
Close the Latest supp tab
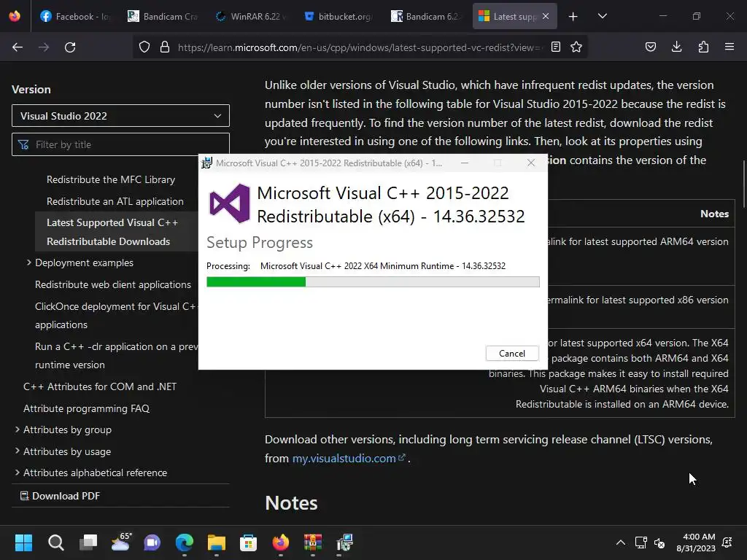click(546, 16)
